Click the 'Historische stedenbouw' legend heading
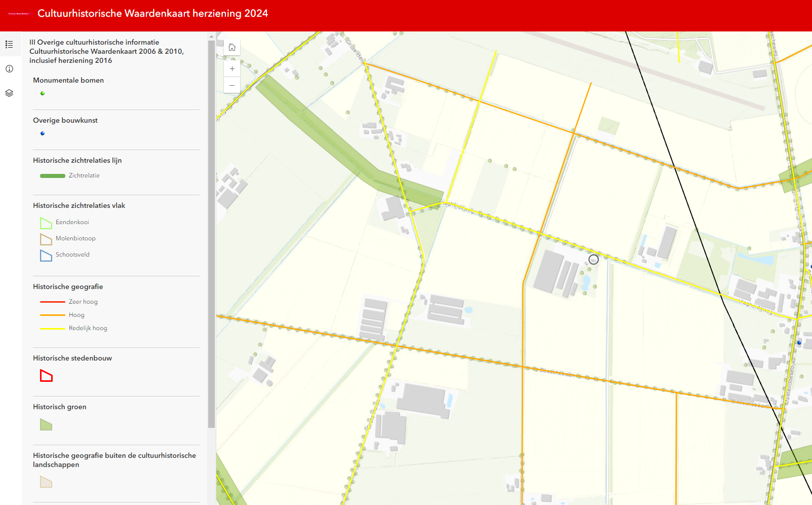812x505 pixels. (x=72, y=358)
